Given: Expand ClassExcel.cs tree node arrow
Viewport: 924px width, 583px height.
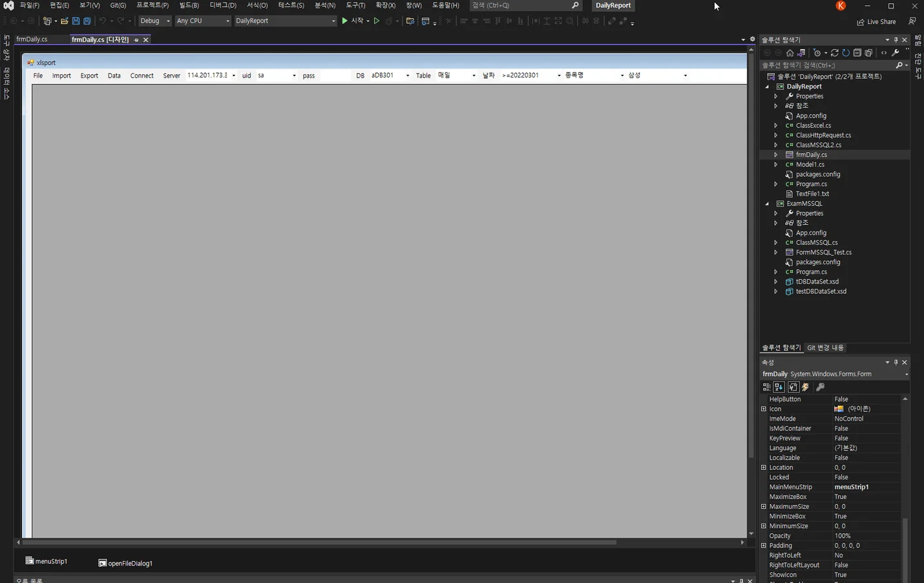Looking at the screenshot, I should pos(776,125).
